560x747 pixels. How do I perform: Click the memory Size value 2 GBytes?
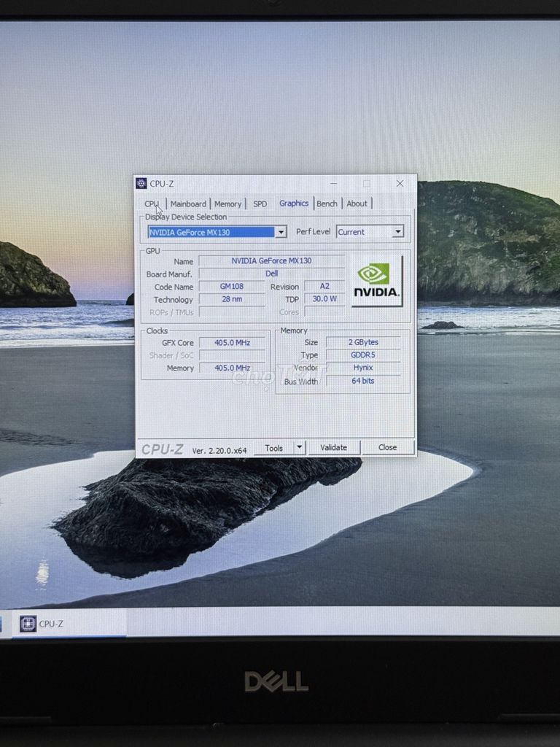pos(363,342)
